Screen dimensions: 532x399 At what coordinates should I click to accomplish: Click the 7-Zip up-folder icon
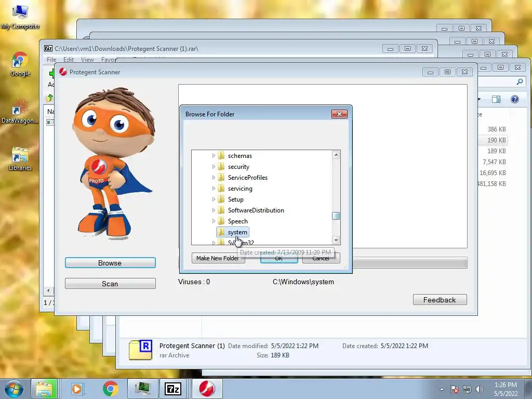click(50, 98)
